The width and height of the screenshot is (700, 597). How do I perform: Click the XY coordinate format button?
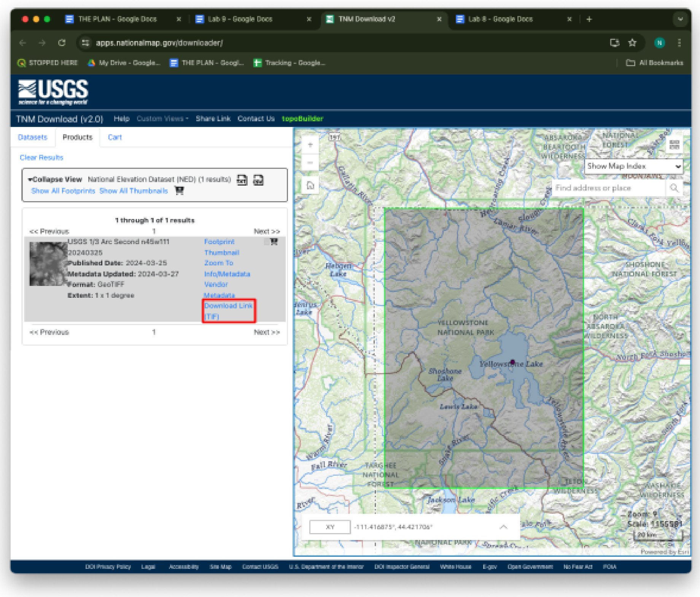click(x=330, y=527)
